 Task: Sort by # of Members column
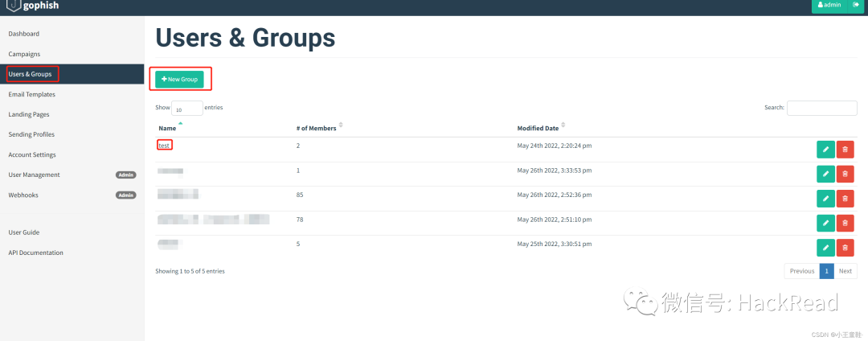point(316,128)
